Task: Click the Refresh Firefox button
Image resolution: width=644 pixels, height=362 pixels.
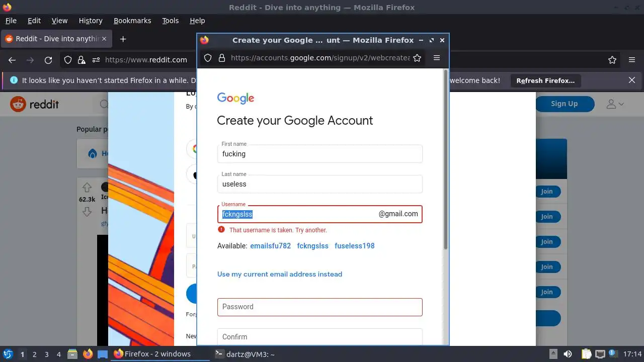Action: [545, 80]
